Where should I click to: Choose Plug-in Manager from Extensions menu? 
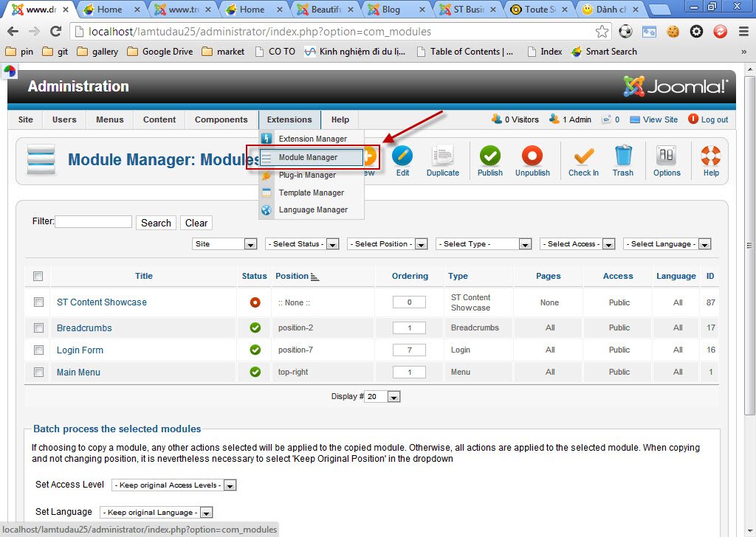click(307, 175)
